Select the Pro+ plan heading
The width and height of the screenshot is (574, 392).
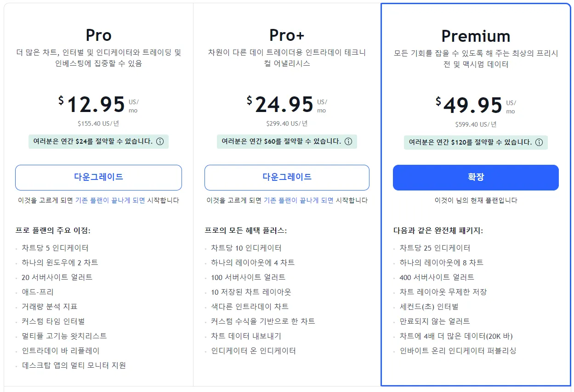tap(287, 35)
